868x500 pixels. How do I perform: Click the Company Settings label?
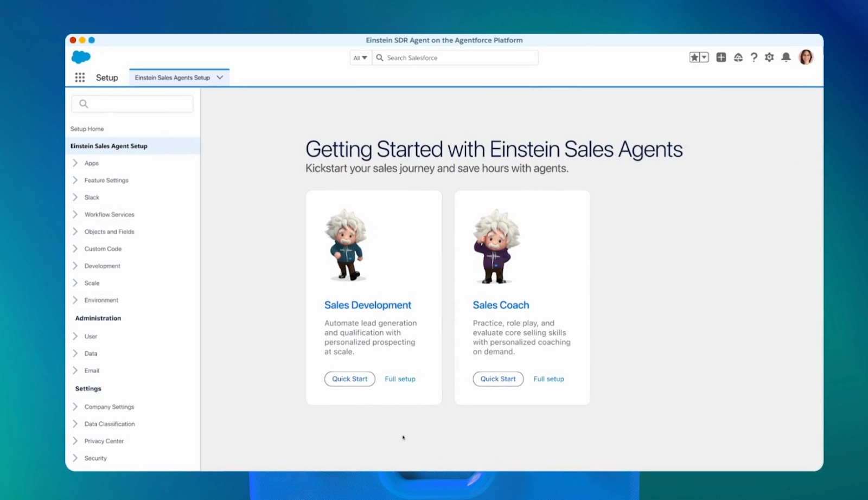pos(109,407)
